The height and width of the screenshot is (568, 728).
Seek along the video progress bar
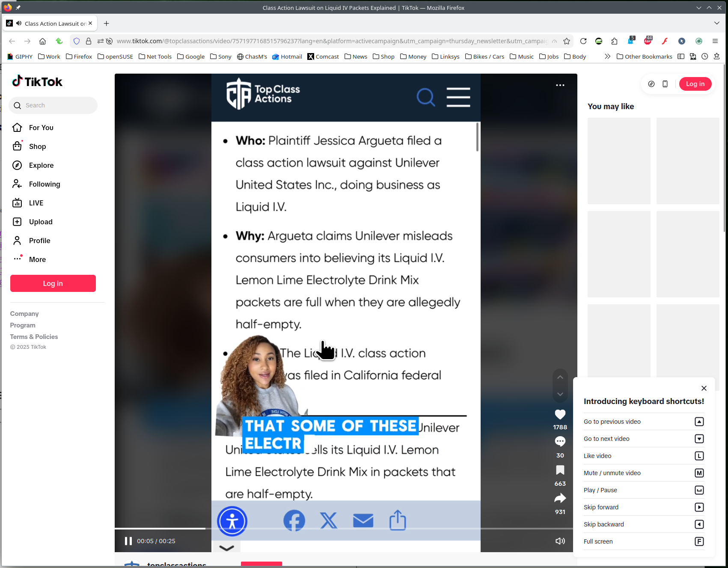click(342, 529)
